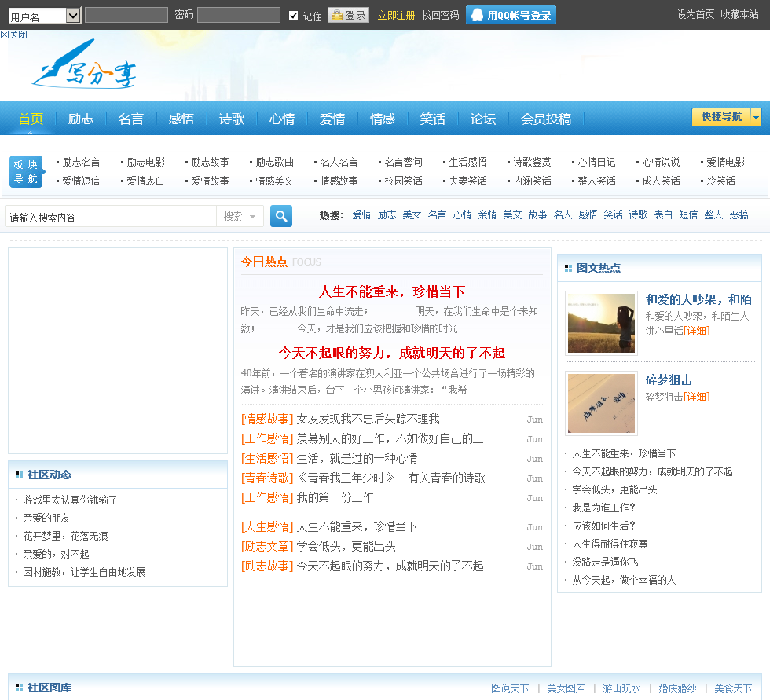Expand the 搜索 type dropdown
Image resolution: width=770 pixels, height=700 pixels.
coord(240,216)
